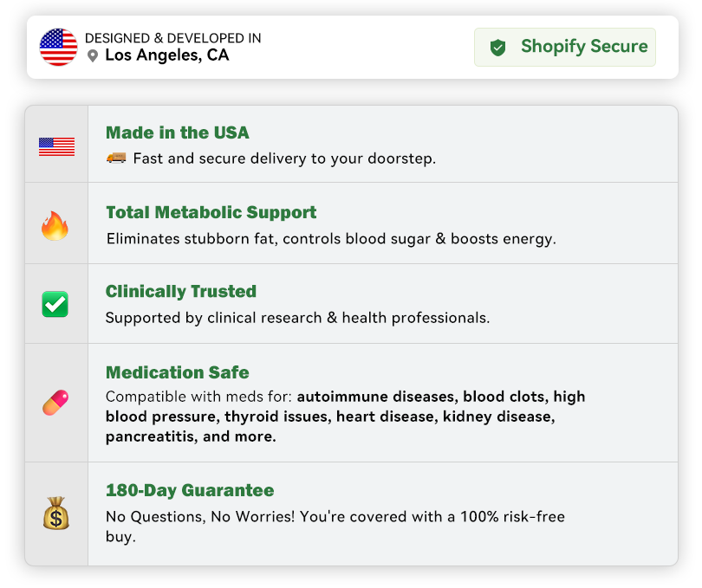Click the delivery truck icon
The height and width of the screenshot is (588, 702).
(116, 158)
